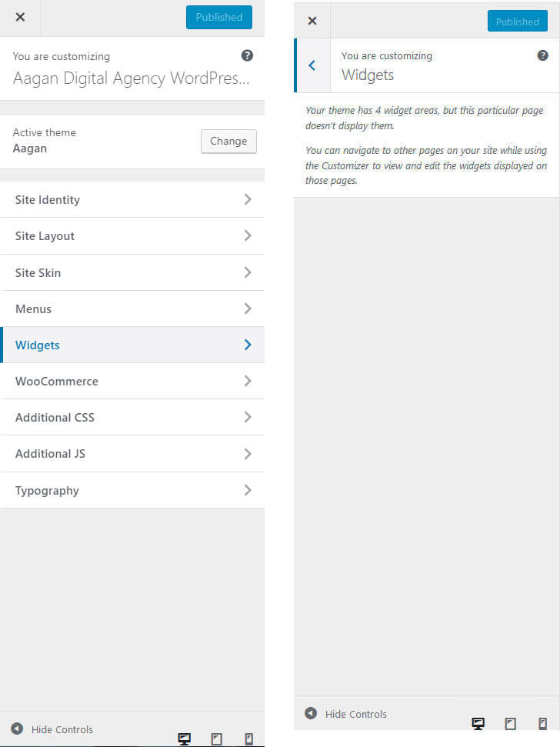
Task: Switch to mobile preview in the Widgets panel
Action: tap(542, 724)
